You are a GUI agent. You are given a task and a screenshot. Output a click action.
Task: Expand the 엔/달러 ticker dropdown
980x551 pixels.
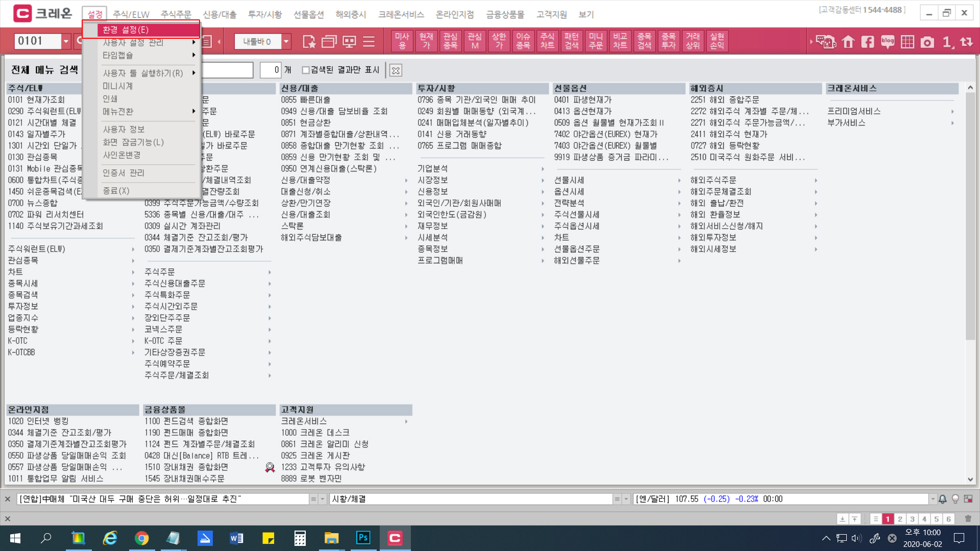tap(933, 499)
